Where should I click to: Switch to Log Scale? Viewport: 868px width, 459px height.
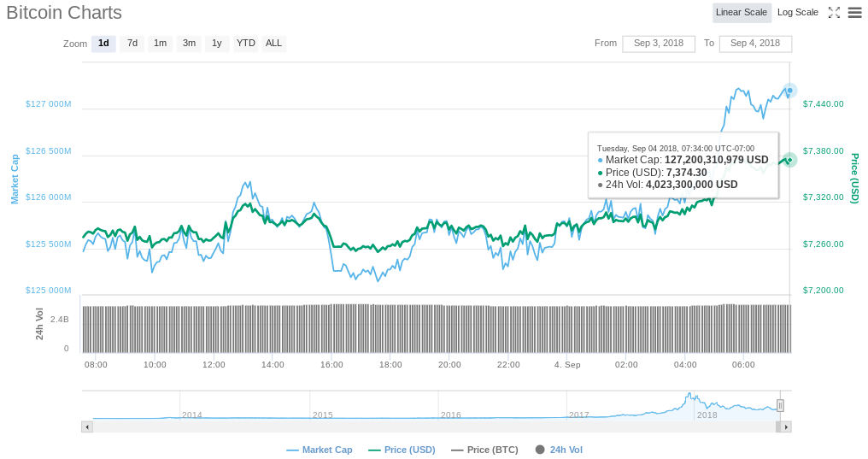click(798, 12)
